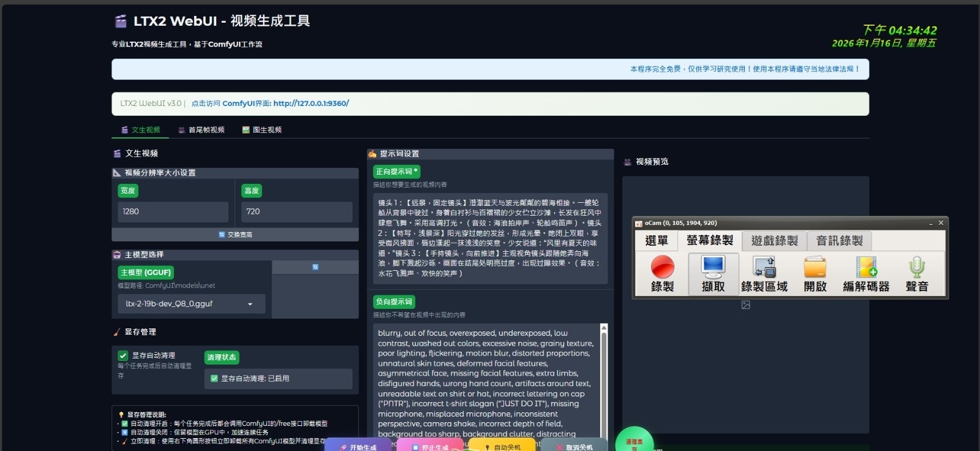Open the main model ltx-2-19b-dev_Q8_0.gguf dropdown
Image resolution: width=980 pixels, height=451 pixels.
point(192,304)
